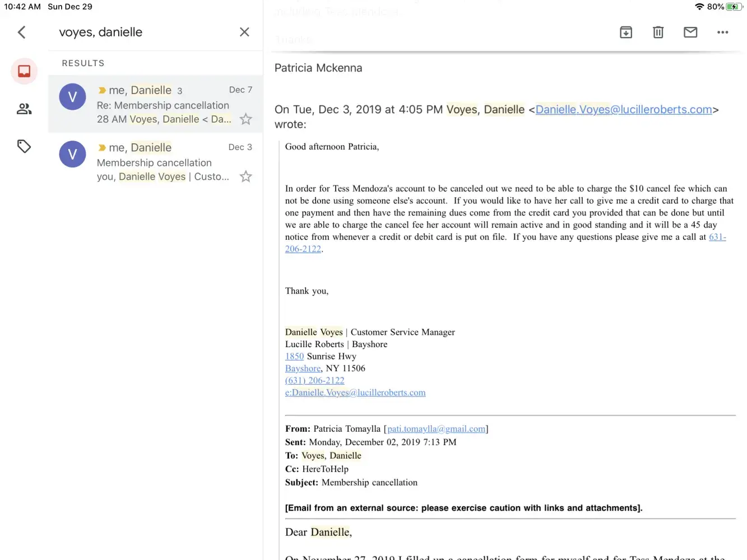This screenshot has width=747, height=560.
Task: Star the Dec 3 Membership cancellation email
Action: [x=245, y=177]
